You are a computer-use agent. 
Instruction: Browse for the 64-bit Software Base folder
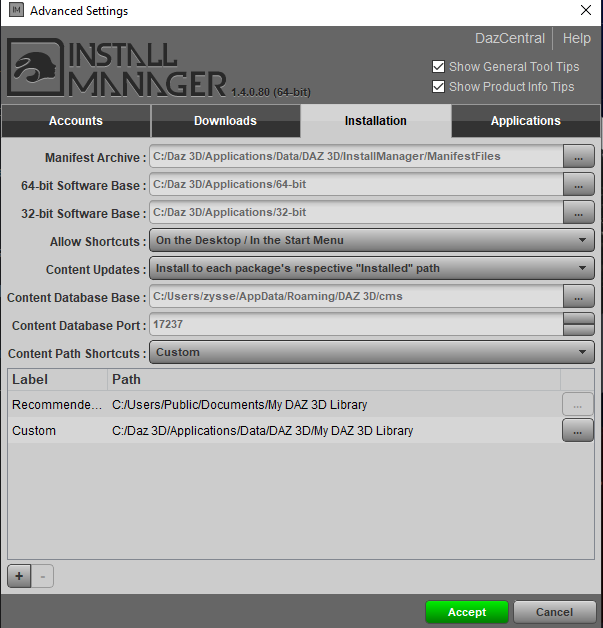[578, 185]
